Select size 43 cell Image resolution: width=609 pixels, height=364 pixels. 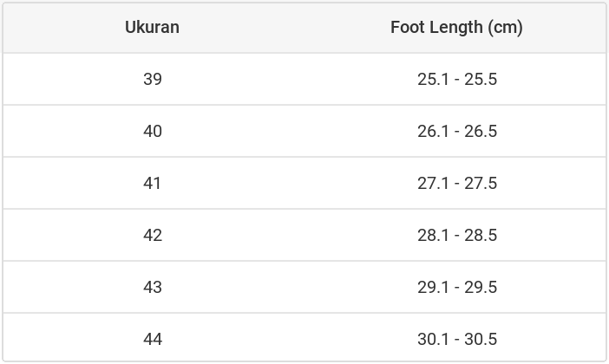[x=152, y=287]
